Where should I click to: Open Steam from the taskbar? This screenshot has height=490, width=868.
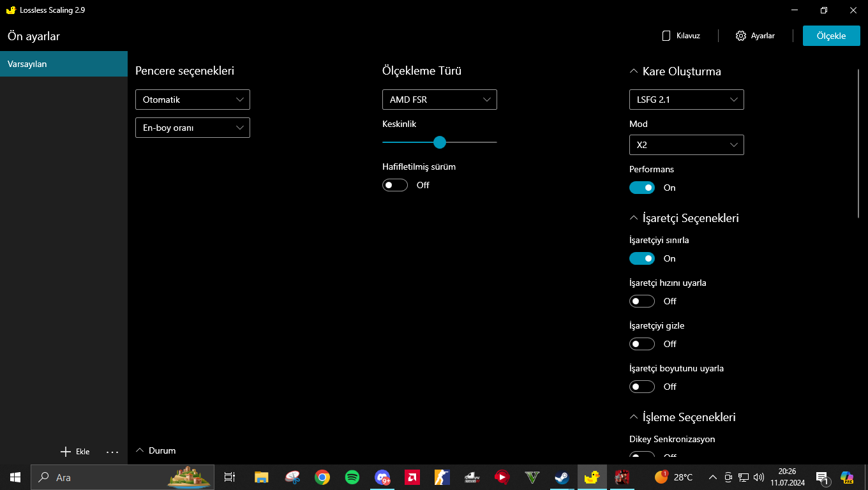[562, 477]
